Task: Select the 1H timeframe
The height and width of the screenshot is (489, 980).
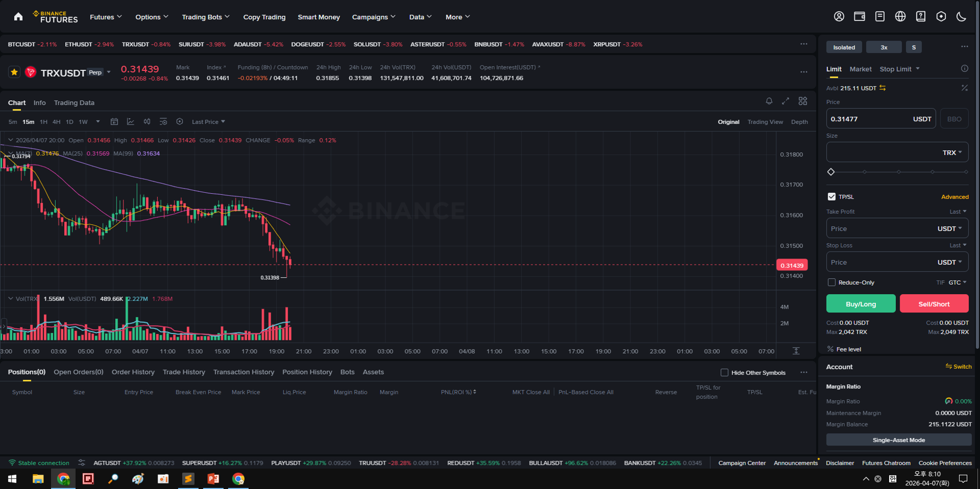Action: (44, 122)
